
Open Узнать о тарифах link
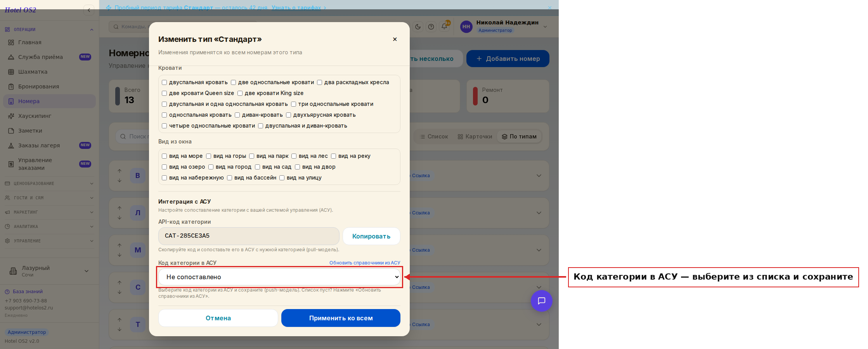click(x=296, y=8)
